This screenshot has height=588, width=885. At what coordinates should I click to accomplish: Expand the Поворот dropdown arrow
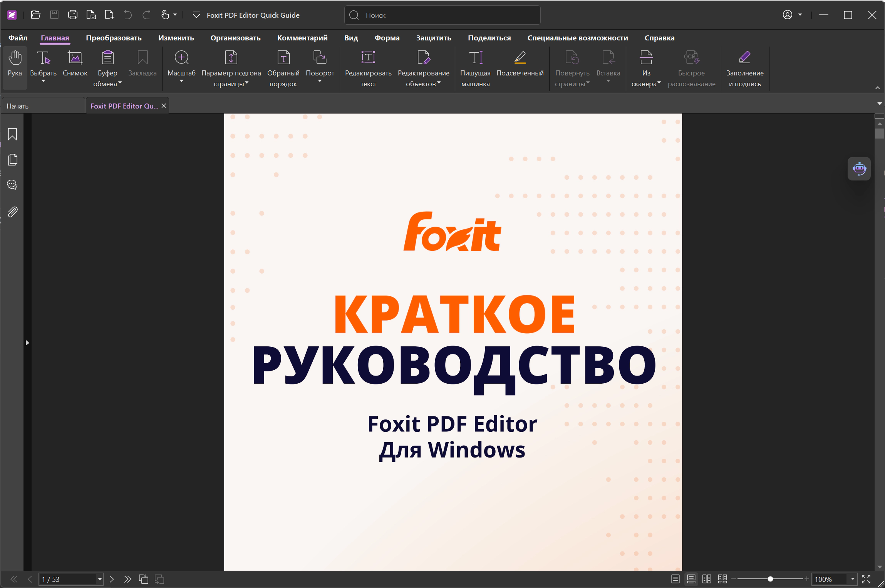320,81
